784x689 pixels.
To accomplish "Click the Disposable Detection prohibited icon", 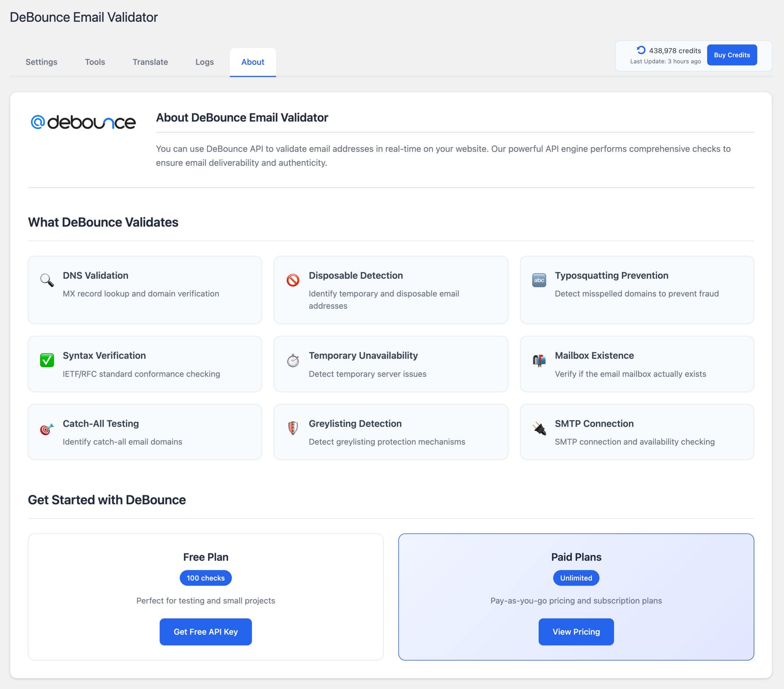I will pos(293,280).
